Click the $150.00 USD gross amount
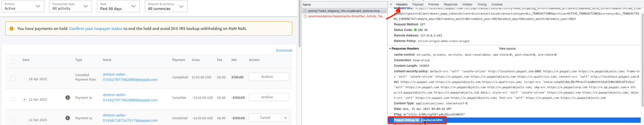The width and height of the screenshot is (644, 125). click(201, 77)
